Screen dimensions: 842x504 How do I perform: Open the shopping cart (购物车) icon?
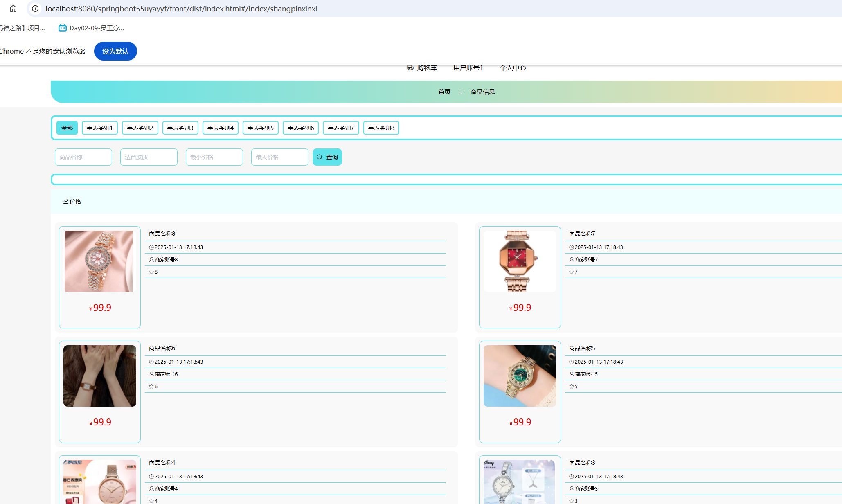[410, 68]
